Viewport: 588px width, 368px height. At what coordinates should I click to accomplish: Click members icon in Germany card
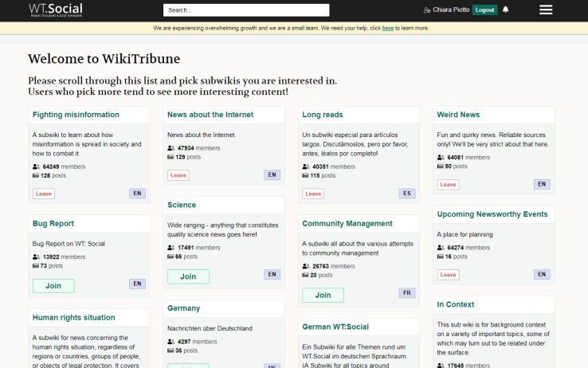(x=171, y=342)
